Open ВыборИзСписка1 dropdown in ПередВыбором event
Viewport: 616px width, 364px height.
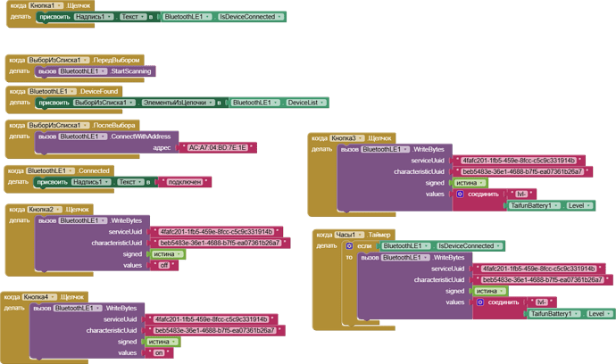[x=58, y=60]
